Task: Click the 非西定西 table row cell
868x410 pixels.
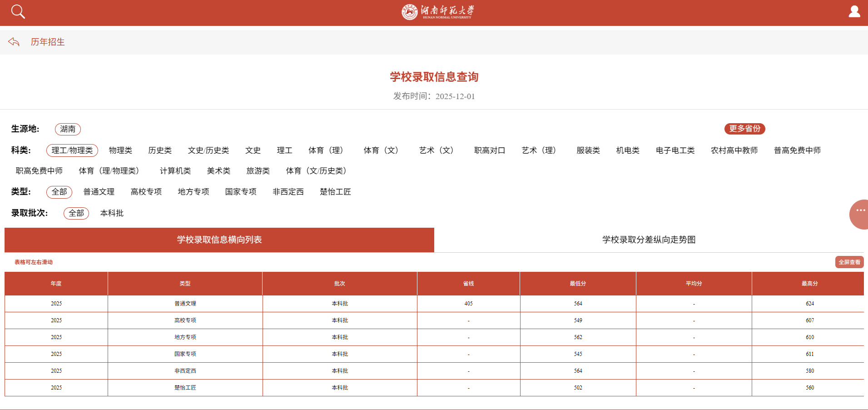Action: (x=185, y=371)
